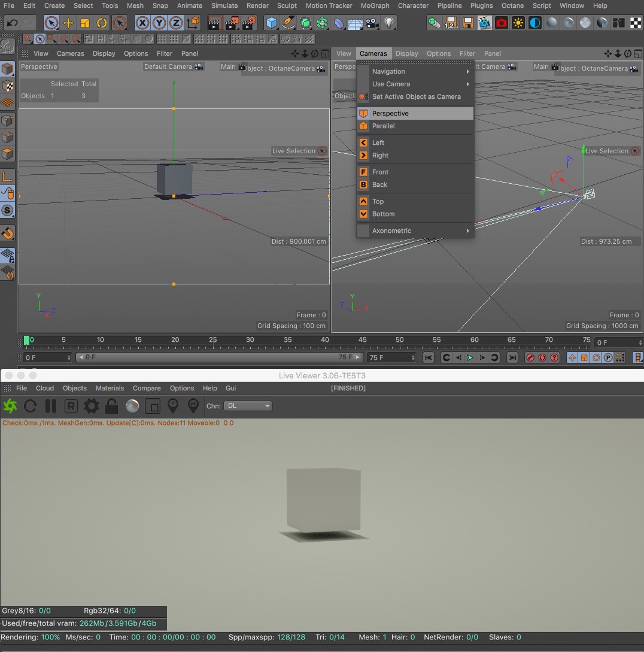
Task: Open the Spline pen tool
Action: pos(288,23)
